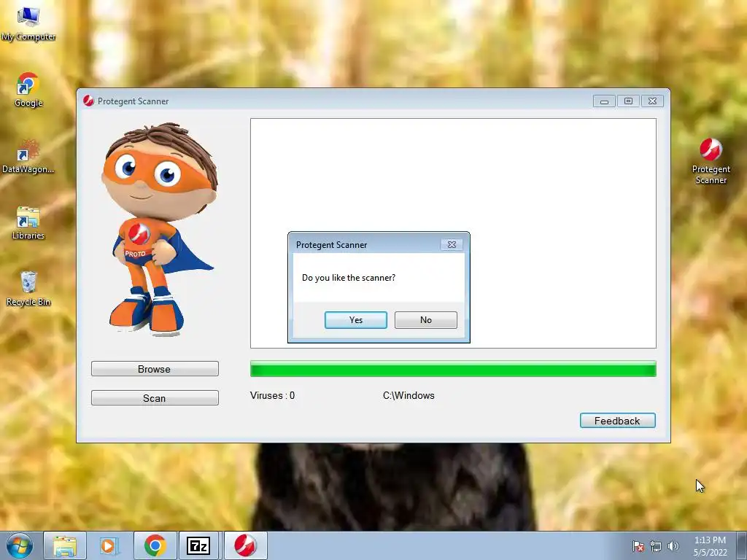Open the Windows Start menu
This screenshot has height=560, width=747.
20,545
